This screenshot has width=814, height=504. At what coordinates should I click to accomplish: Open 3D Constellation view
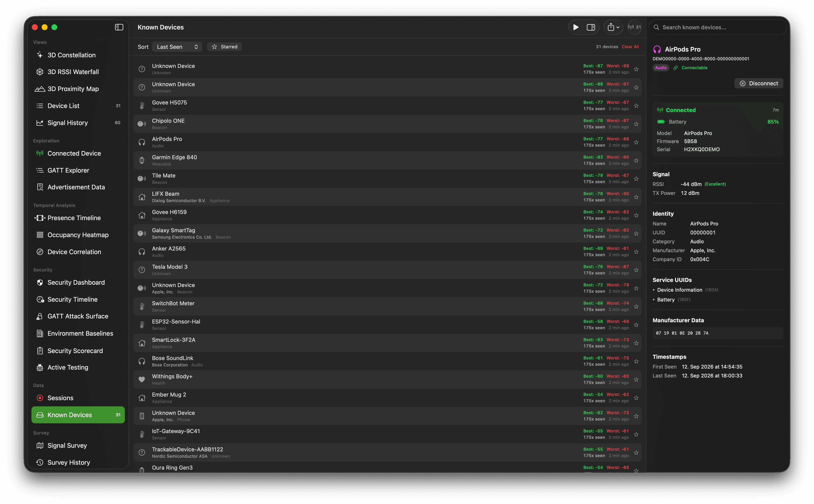78,55
